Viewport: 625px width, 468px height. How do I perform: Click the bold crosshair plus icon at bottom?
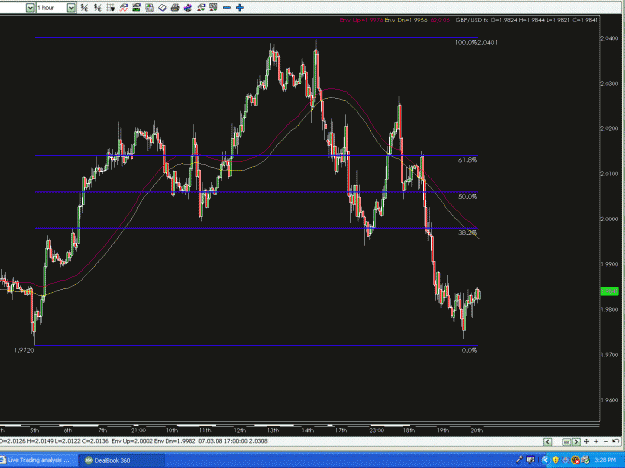(x=586, y=441)
